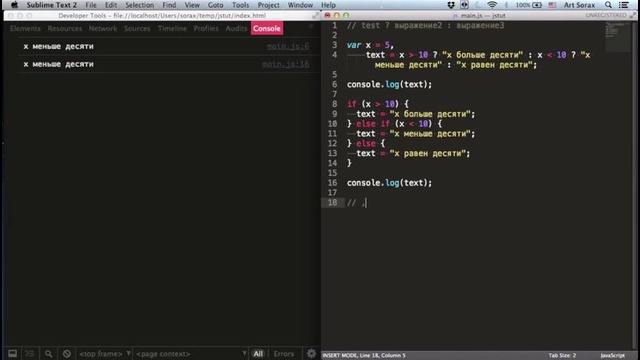Open the <page context> dropdown
640x360 pixels.
(191, 353)
